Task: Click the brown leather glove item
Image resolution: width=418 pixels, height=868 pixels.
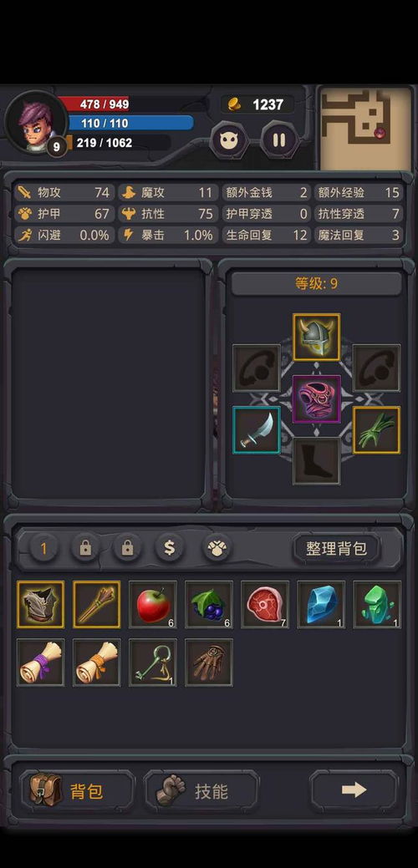Action: pyautogui.click(x=209, y=662)
